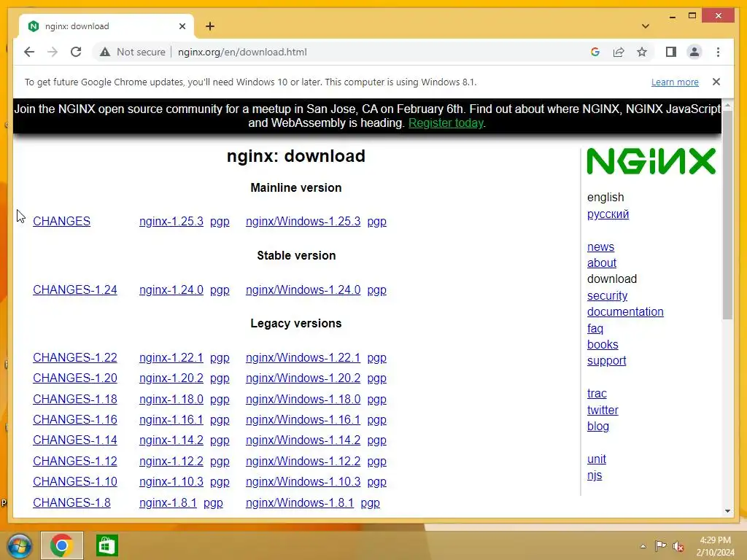
Task: Open CHANGES-1.14 link
Action: (x=75, y=440)
